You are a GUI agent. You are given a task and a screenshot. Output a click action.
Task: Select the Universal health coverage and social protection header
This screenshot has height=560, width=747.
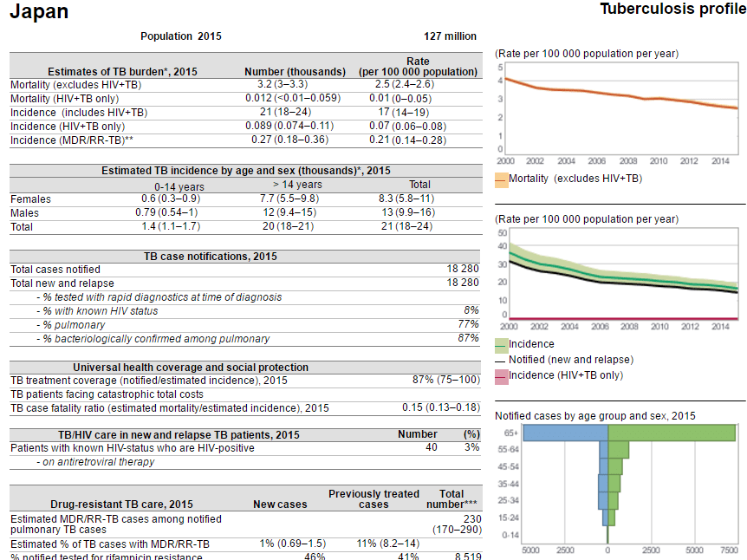191,368
